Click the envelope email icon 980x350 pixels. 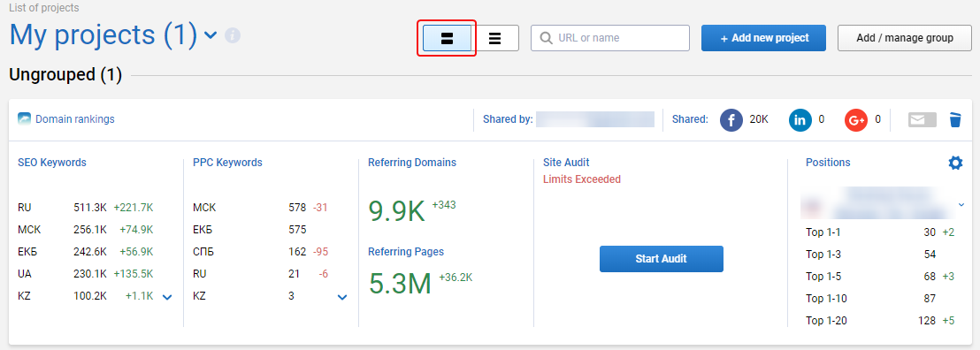point(922,119)
